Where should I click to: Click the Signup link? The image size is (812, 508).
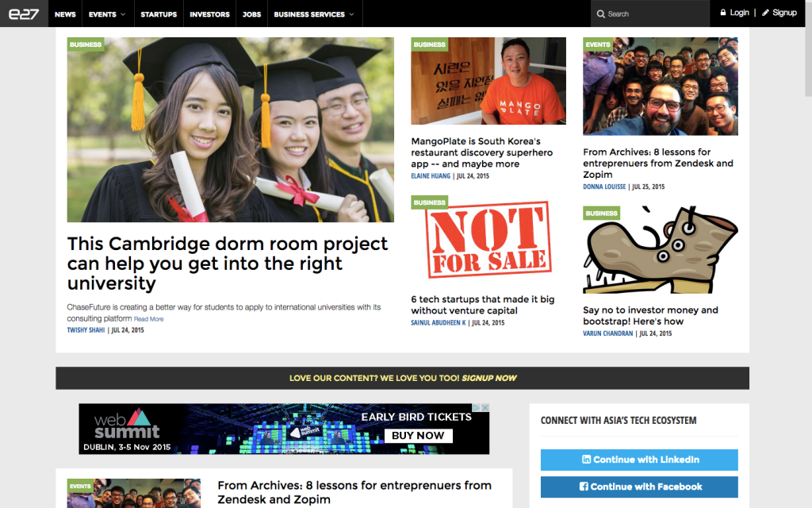(784, 13)
